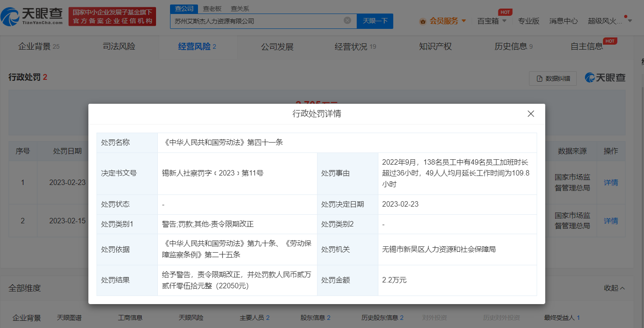Click the 天眼查 watermark logo beside 数据纠错
Screen dimensions: 644x328
point(605,78)
